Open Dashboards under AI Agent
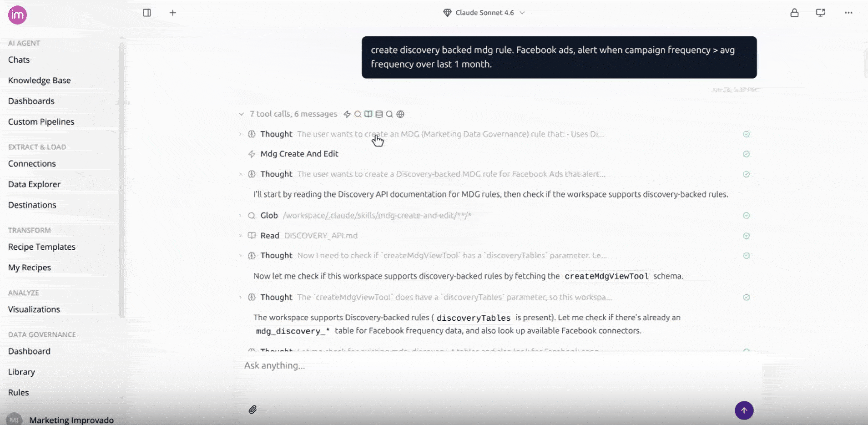The height and width of the screenshot is (425, 868). pos(31,101)
